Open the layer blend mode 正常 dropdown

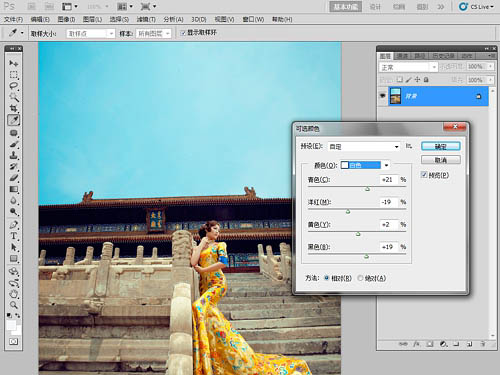408,67
